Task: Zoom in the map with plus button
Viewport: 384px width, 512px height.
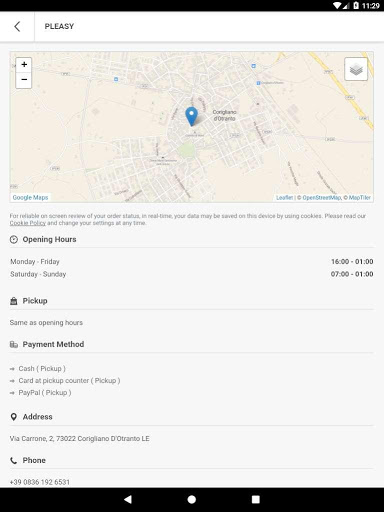Action: (x=24, y=65)
